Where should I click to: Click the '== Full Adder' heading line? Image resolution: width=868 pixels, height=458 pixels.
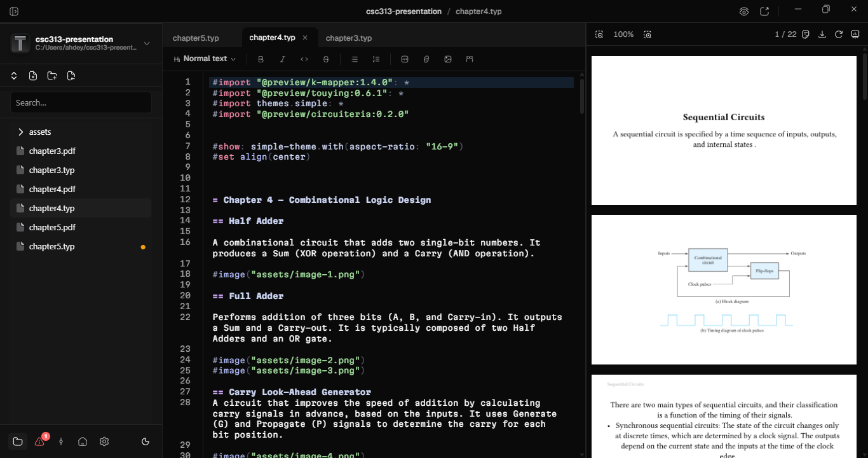(x=248, y=296)
